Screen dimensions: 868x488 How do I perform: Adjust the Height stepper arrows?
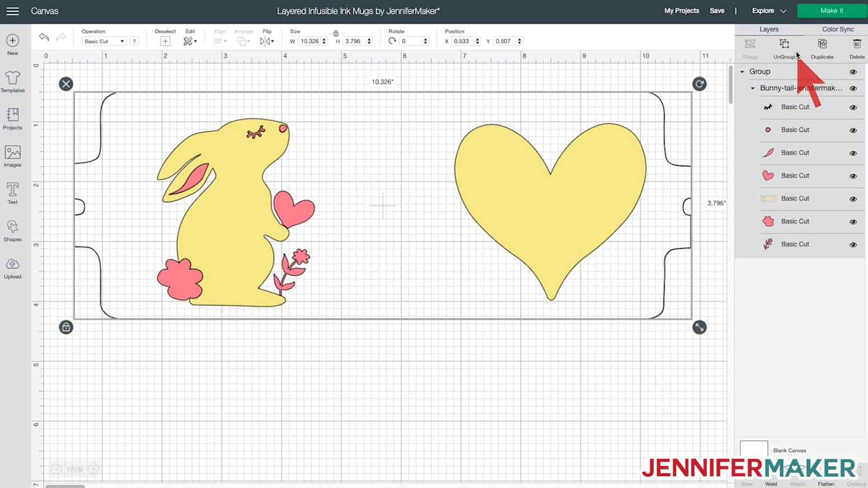369,41
